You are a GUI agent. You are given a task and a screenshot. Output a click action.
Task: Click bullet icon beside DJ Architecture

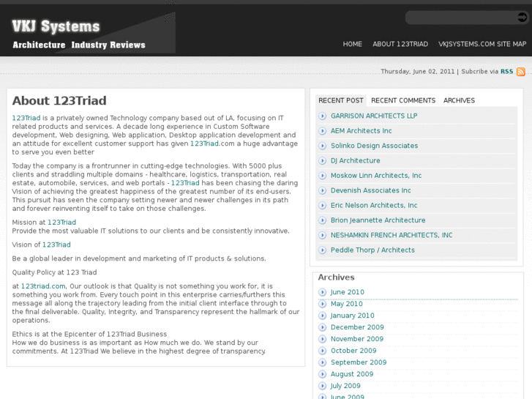(x=322, y=161)
